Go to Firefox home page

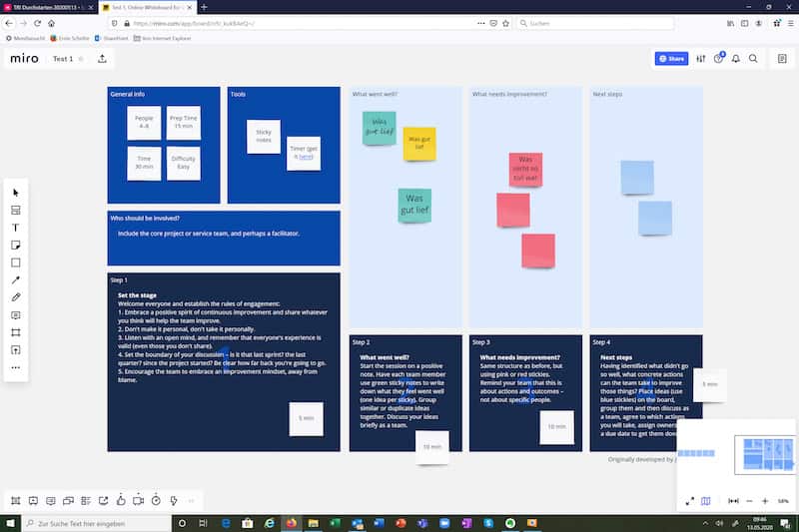pyautogui.click(x=52, y=23)
